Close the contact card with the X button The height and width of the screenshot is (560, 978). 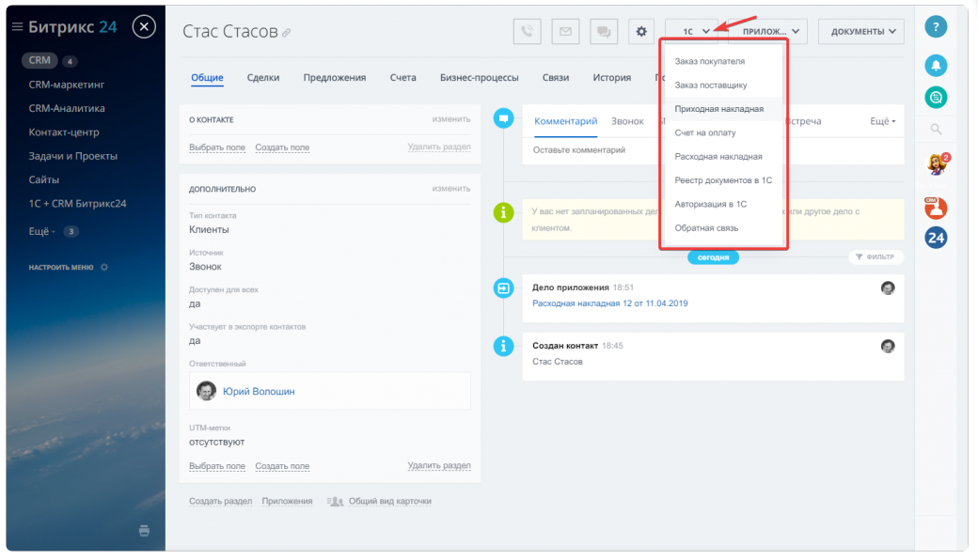click(x=144, y=27)
